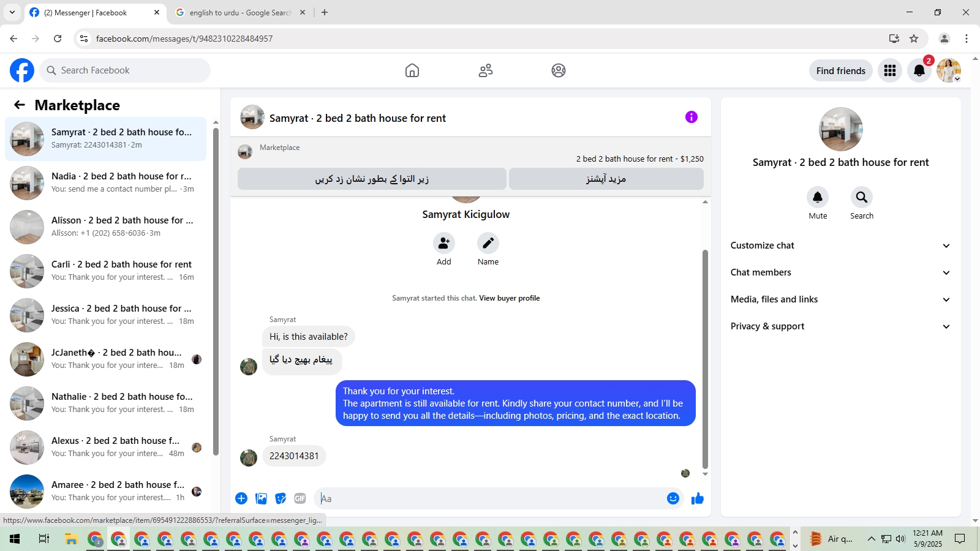Search in conversation using magnifier icon
980x551 pixels.
(862, 197)
